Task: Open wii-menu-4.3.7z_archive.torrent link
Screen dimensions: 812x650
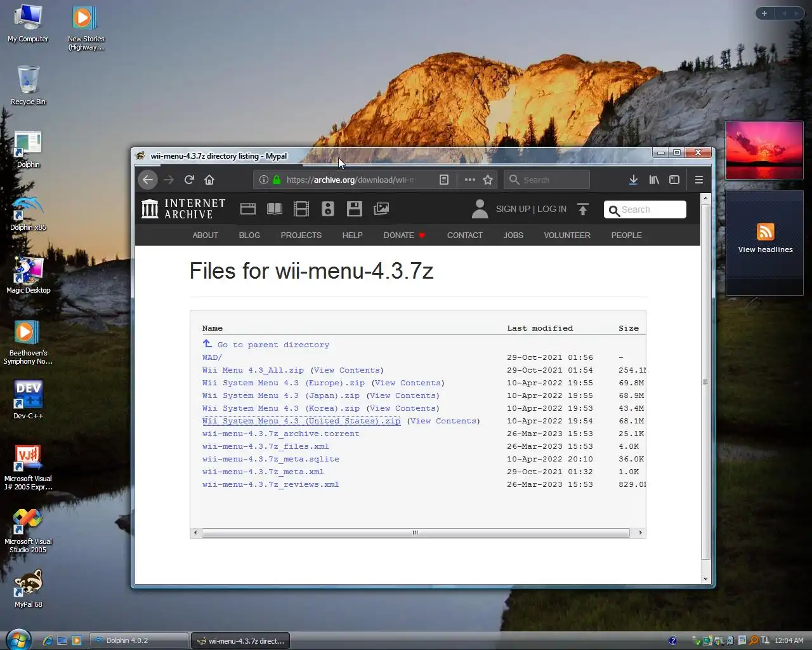Action: tap(281, 434)
